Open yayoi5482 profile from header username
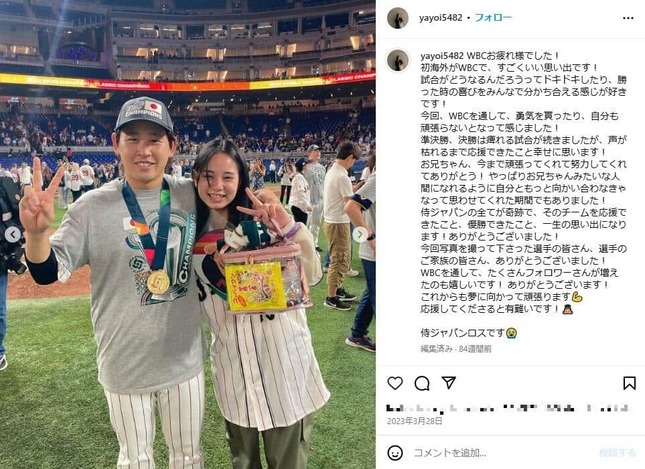Image resolution: width=645 pixels, height=469 pixels. 441,18
